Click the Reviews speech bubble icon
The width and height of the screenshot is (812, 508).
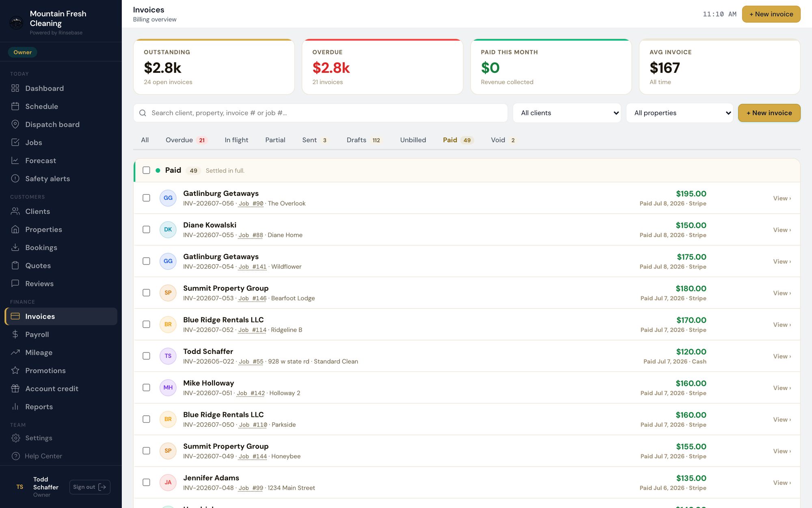15,284
